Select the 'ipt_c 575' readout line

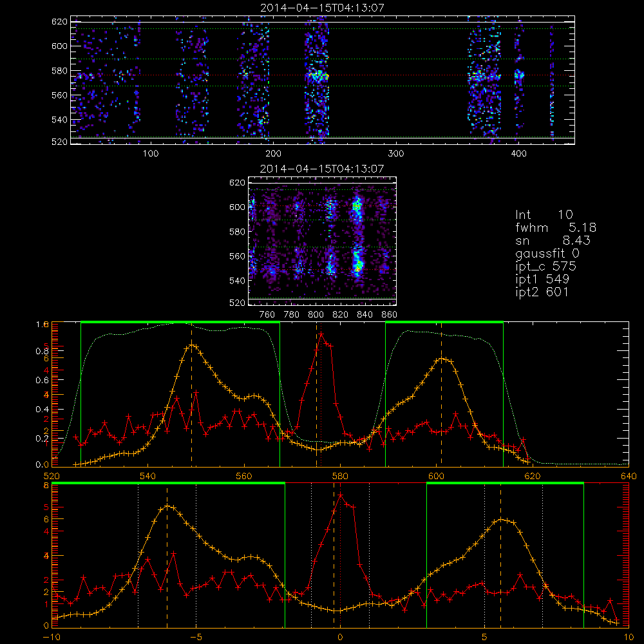[x=546, y=267]
